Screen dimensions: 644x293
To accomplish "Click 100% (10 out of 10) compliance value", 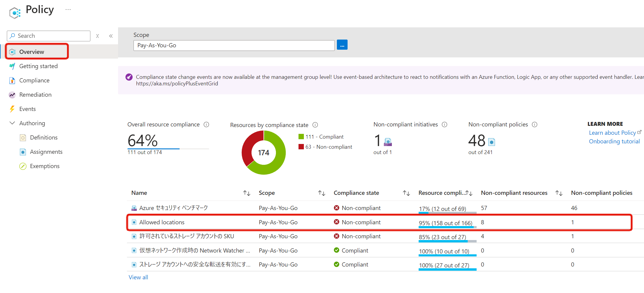I will (x=444, y=251).
